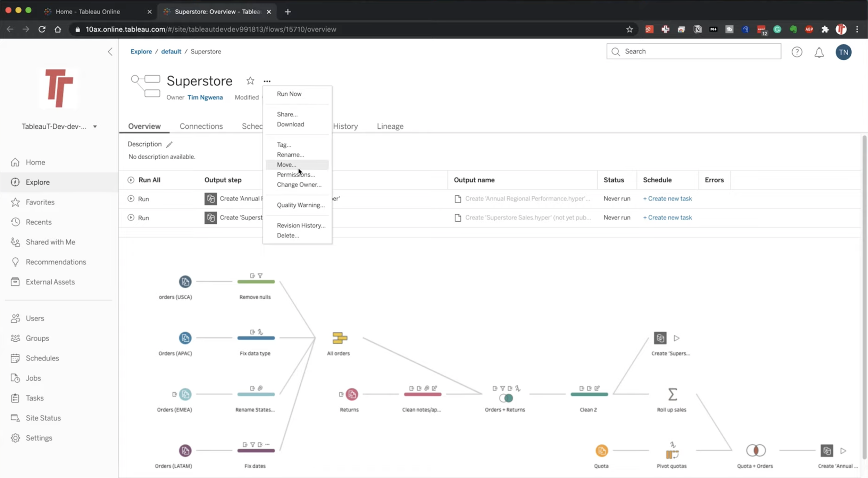Click the Clean 2 step bar
This screenshot has width=868, height=478.
pyautogui.click(x=589, y=394)
